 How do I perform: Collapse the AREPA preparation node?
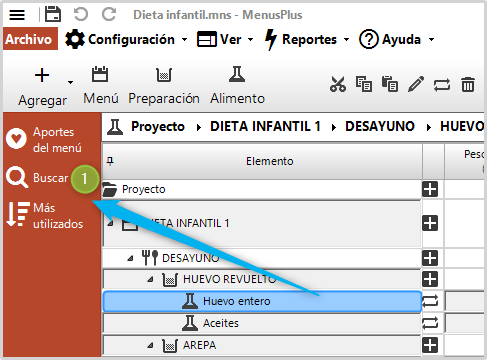[150, 345]
